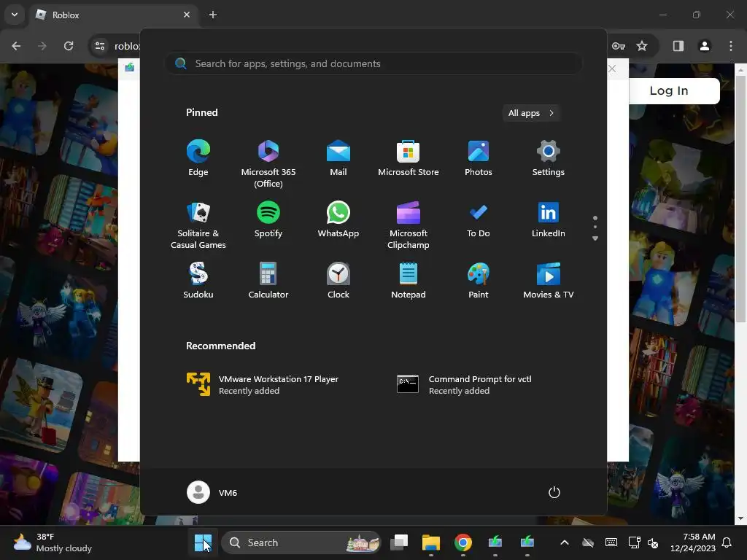The image size is (747, 560).
Task: Click Chrome's reload page button
Action: [x=69, y=46]
